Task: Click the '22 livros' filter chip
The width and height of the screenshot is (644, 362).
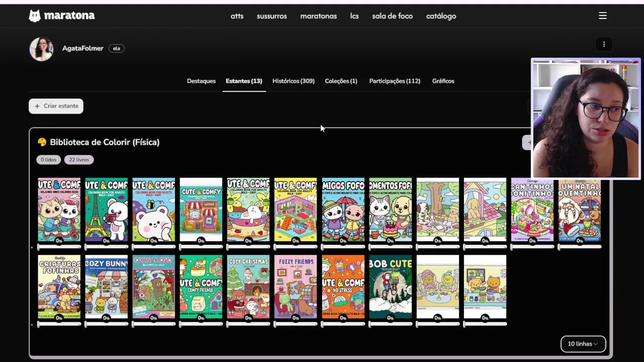Action: tap(79, 160)
